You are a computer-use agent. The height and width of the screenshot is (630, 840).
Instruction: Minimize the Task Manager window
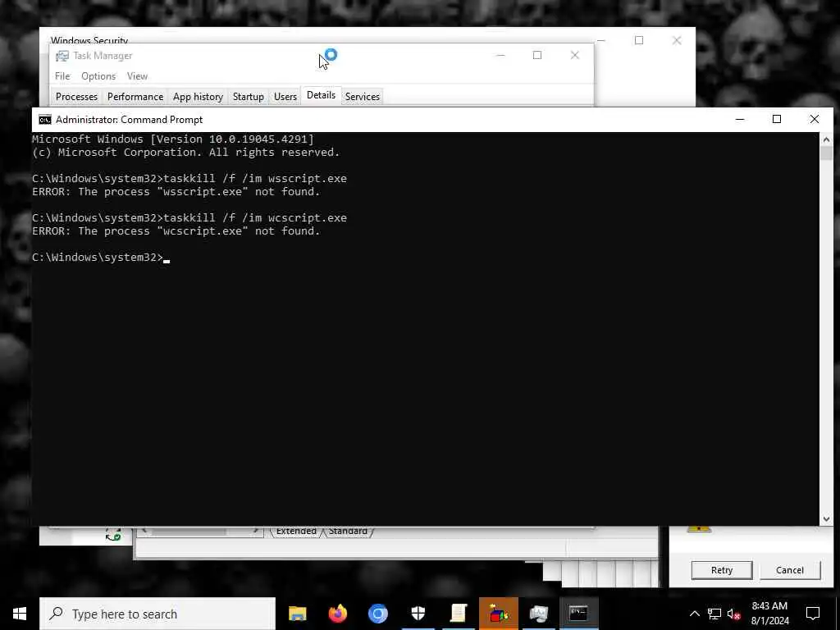coord(500,55)
